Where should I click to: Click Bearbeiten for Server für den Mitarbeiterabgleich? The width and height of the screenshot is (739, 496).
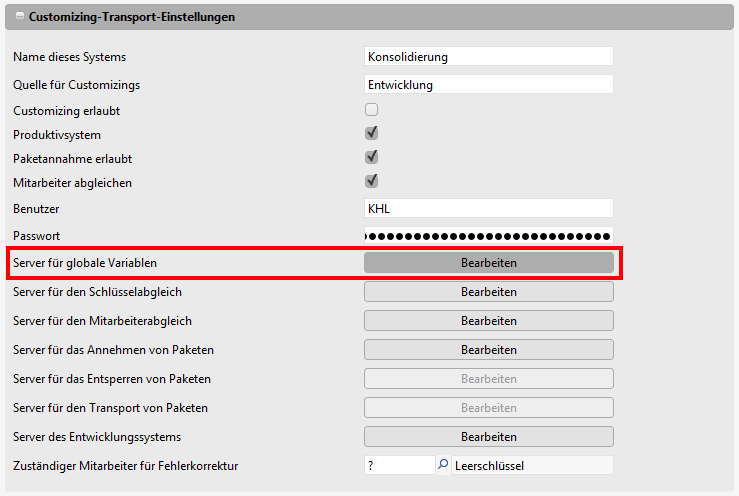[488, 321]
